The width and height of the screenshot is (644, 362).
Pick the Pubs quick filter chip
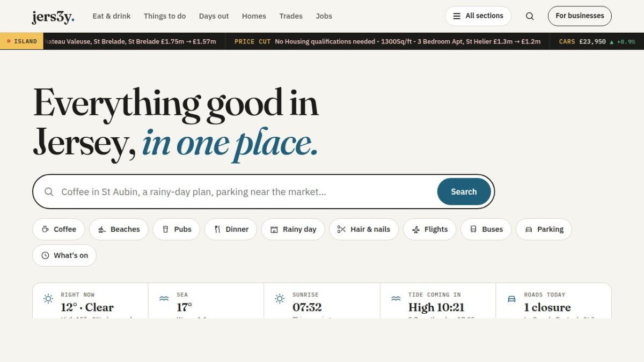[176, 229]
